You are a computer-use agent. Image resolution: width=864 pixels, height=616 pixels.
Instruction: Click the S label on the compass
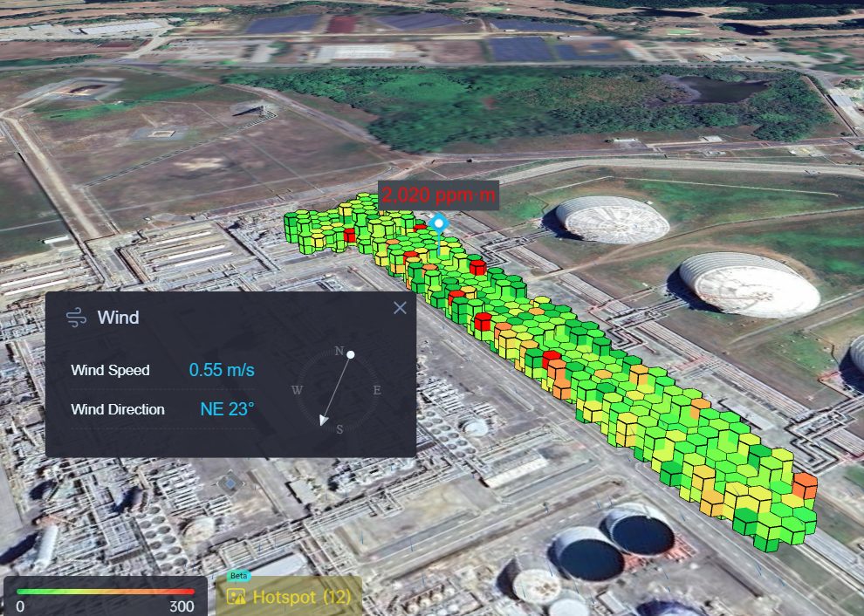pos(340,428)
